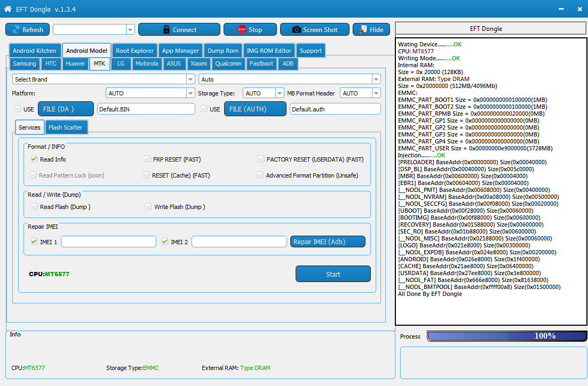Image resolution: width=588 pixels, height=386 pixels.
Task: Open the IMG ROM Editor tab
Action: [269, 51]
